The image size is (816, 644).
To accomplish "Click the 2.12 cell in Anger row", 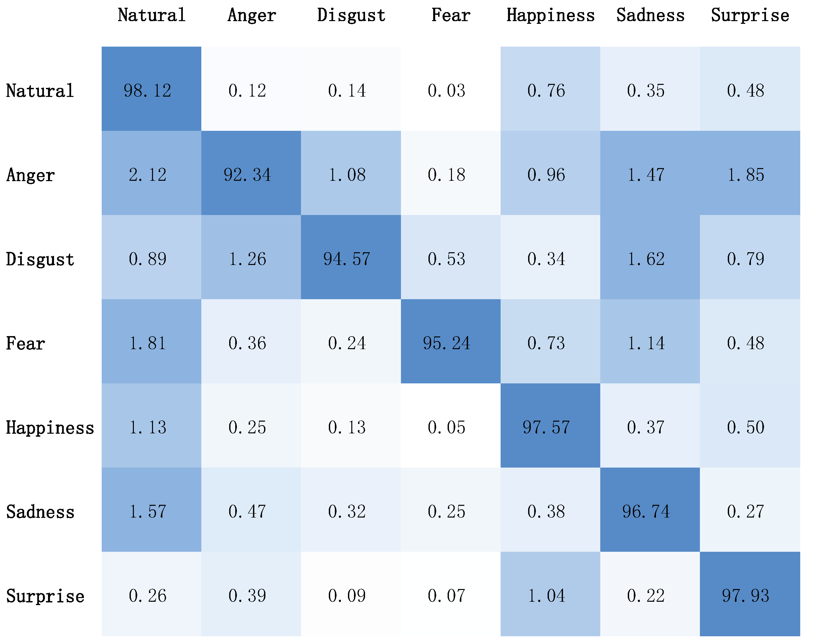I will 151,173.
